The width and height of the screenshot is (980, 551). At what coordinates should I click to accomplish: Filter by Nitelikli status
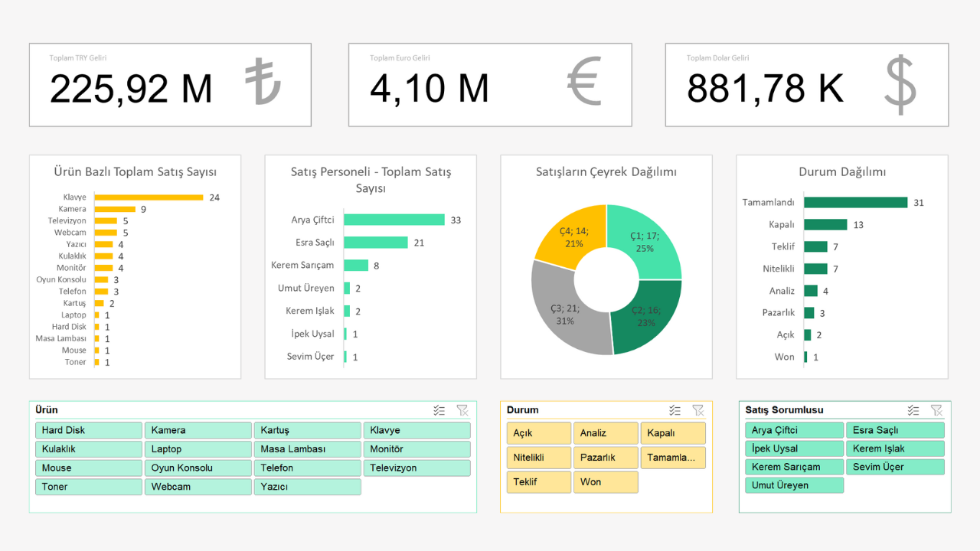[539, 458]
